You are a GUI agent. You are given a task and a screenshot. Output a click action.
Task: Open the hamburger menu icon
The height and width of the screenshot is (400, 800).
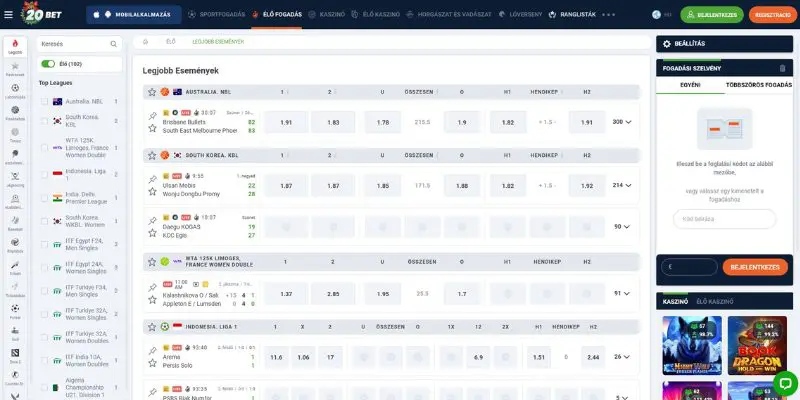8,14
